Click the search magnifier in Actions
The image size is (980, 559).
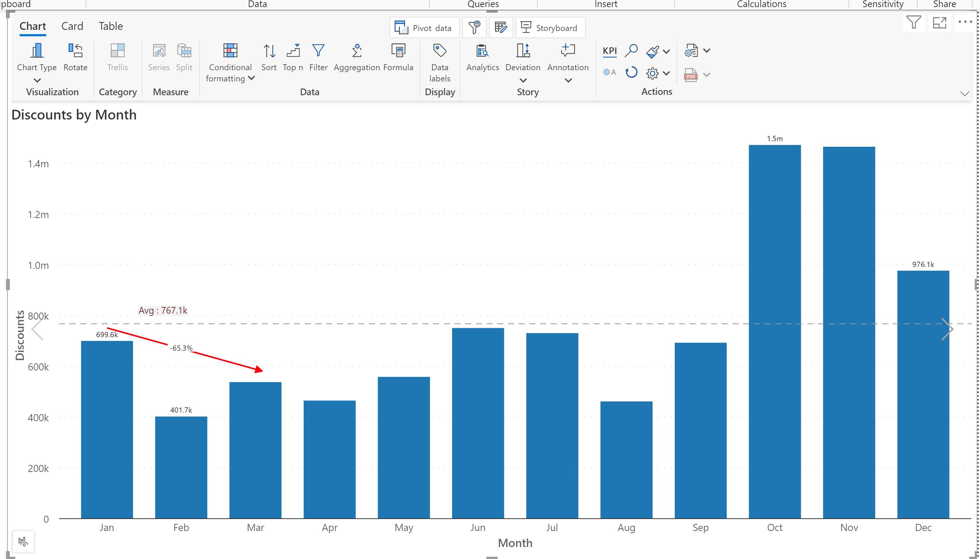pyautogui.click(x=631, y=51)
